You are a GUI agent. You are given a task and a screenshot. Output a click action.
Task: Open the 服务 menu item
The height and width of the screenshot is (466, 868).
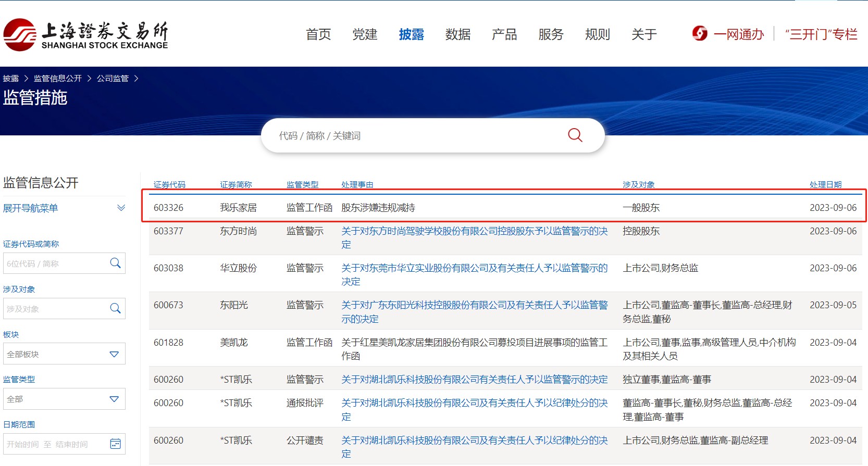551,34
